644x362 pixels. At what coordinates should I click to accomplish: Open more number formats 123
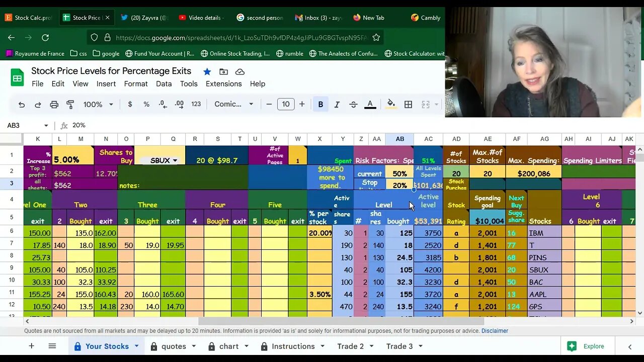pos(196,105)
